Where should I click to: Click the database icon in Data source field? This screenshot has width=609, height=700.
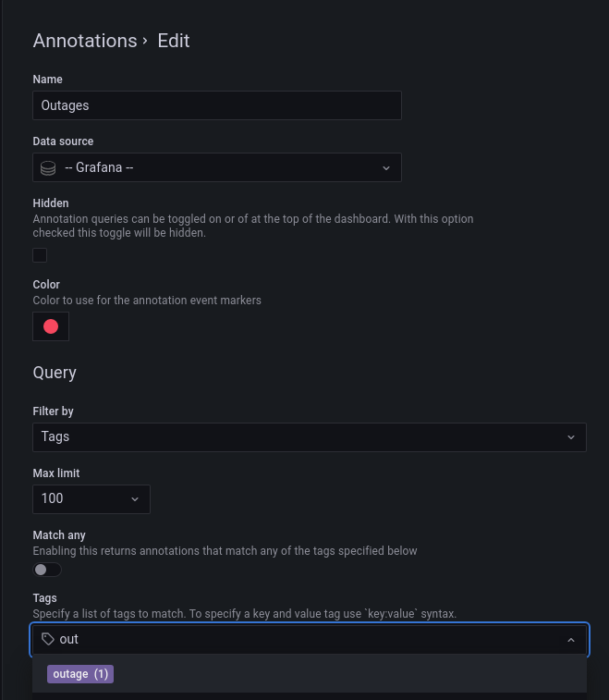pos(48,167)
